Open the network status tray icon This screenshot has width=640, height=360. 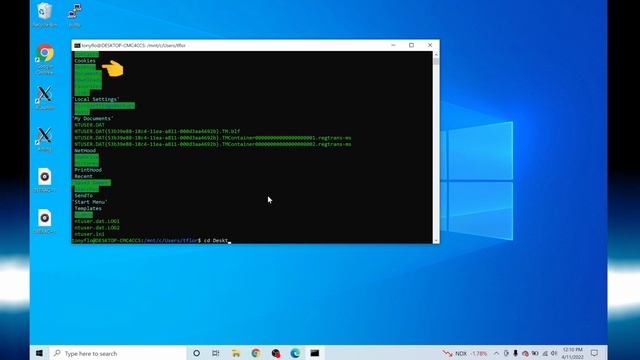point(545,353)
